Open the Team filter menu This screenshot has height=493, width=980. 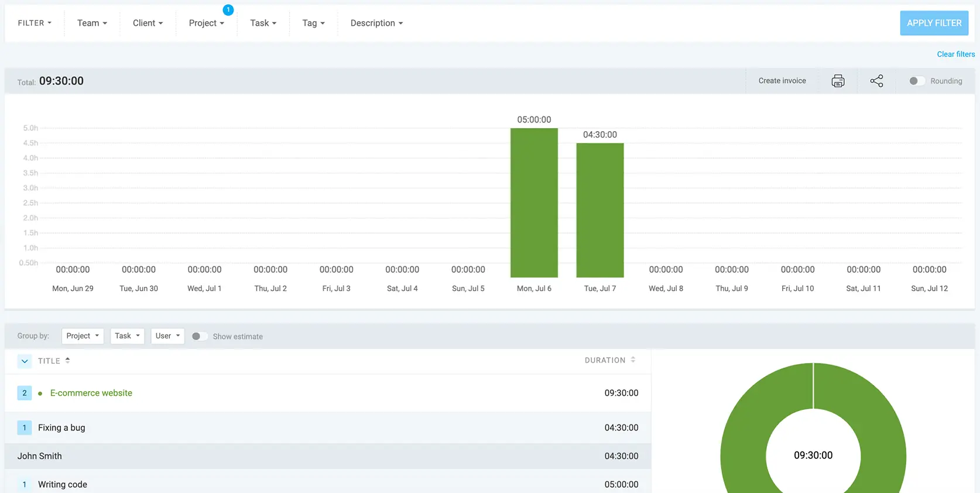[x=92, y=23]
